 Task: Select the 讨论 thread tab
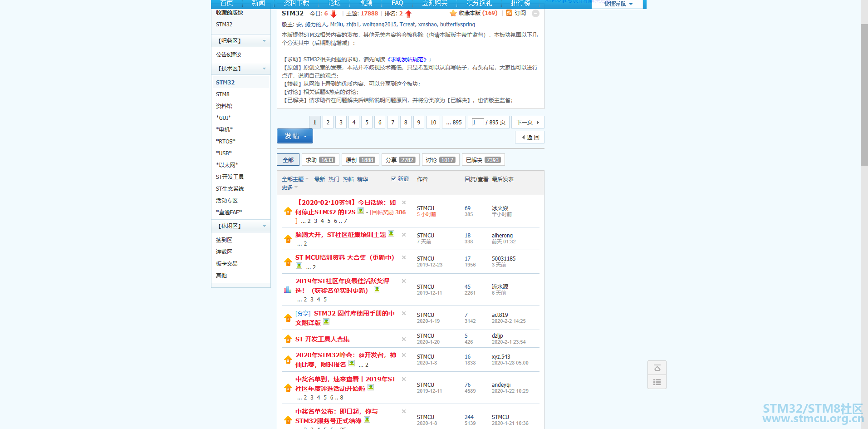[x=441, y=160]
